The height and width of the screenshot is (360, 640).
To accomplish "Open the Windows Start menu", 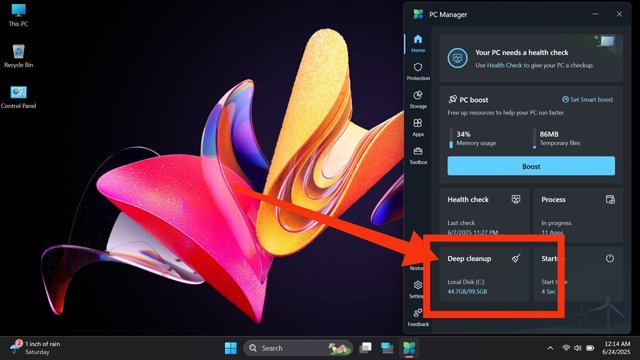I will 231,348.
